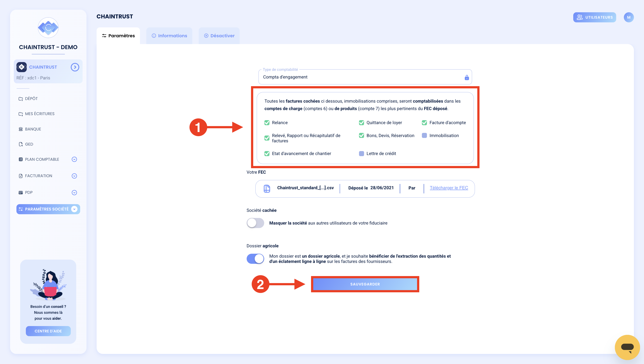Open the Utilisateurs button

coord(594,17)
